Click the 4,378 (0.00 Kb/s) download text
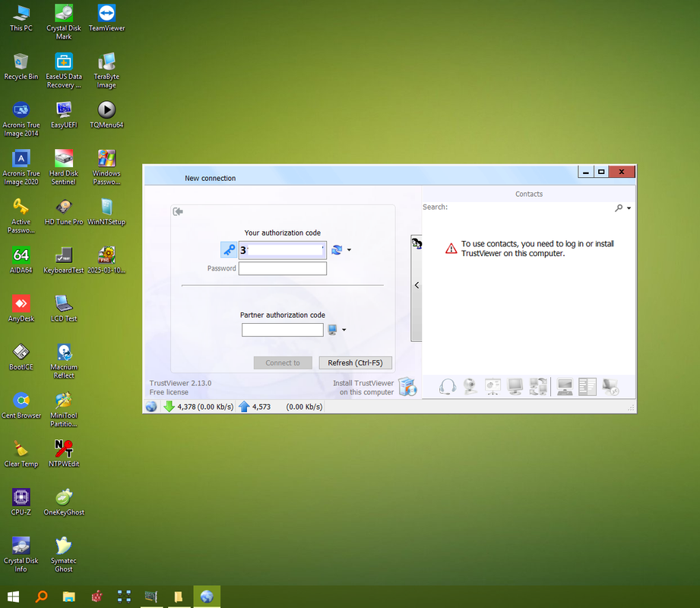This screenshot has height=608, width=700. pos(205,407)
